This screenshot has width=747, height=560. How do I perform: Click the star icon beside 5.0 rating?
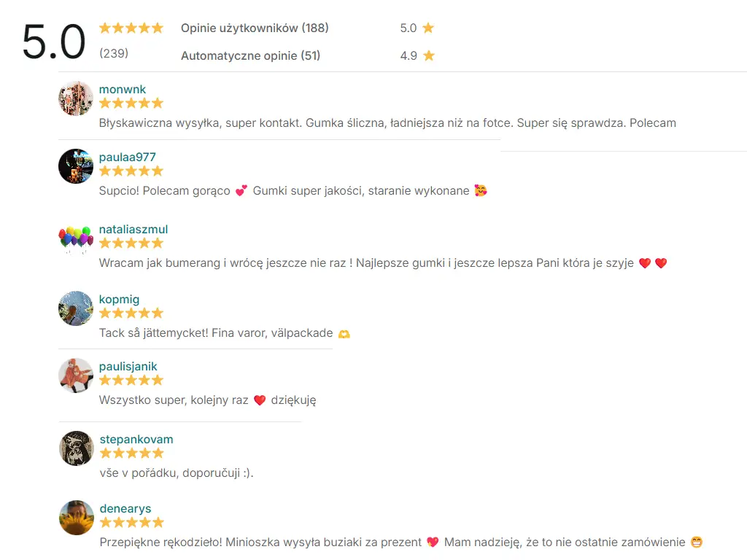428,28
